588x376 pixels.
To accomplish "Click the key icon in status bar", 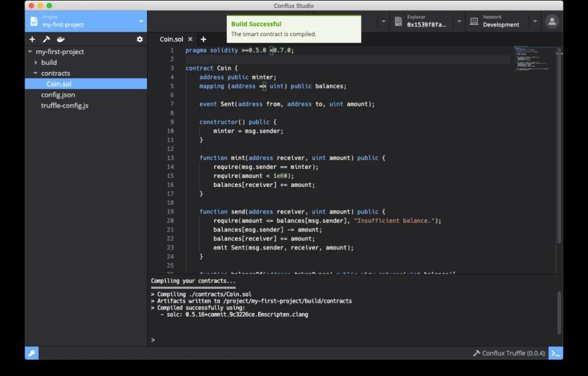I will pyautogui.click(x=32, y=353).
